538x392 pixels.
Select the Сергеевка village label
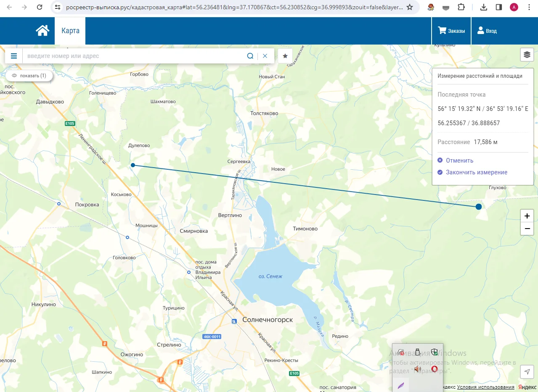tap(239, 161)
